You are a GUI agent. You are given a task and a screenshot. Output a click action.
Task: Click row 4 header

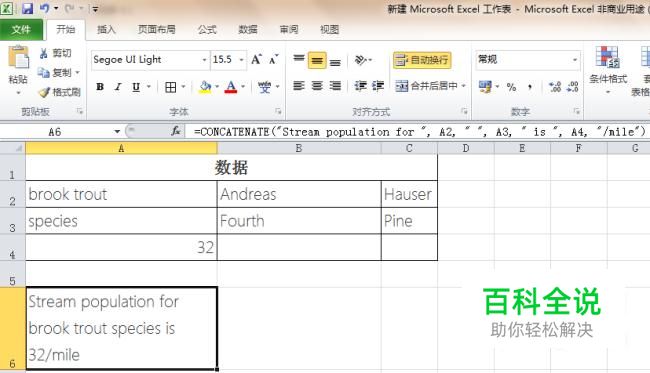12,247
